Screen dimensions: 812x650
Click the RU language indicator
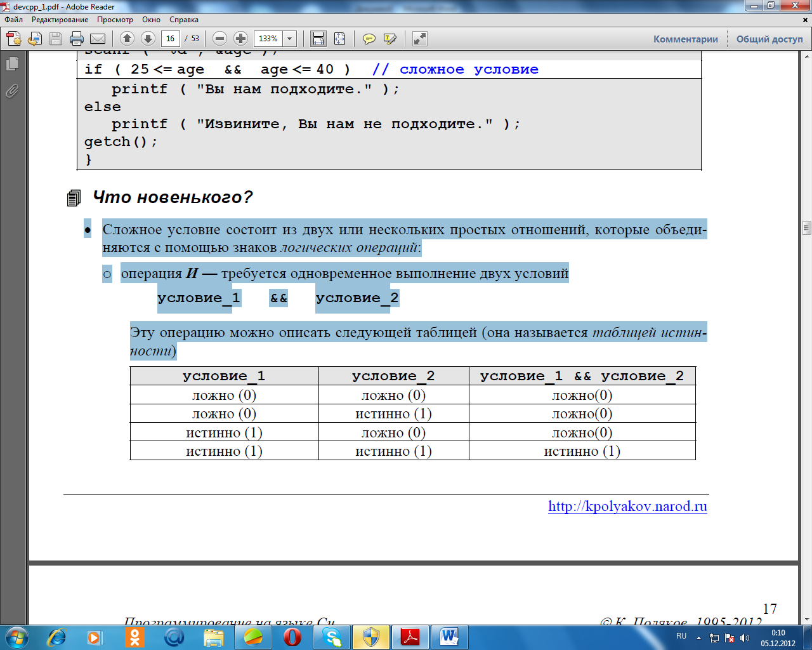(681, 636)
